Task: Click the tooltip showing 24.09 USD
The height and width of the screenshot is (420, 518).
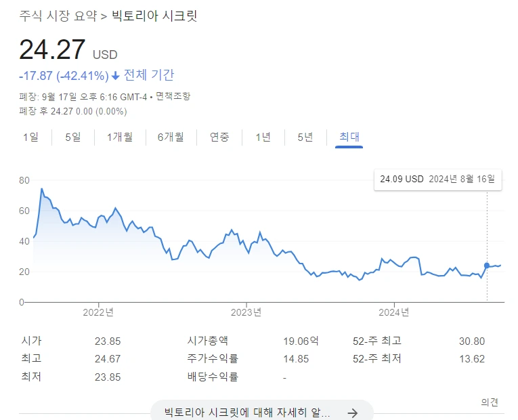Action: pos(437,180)
